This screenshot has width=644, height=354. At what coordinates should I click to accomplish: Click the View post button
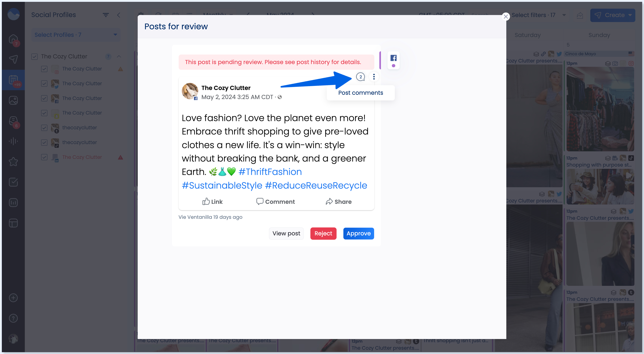(286, 233)
